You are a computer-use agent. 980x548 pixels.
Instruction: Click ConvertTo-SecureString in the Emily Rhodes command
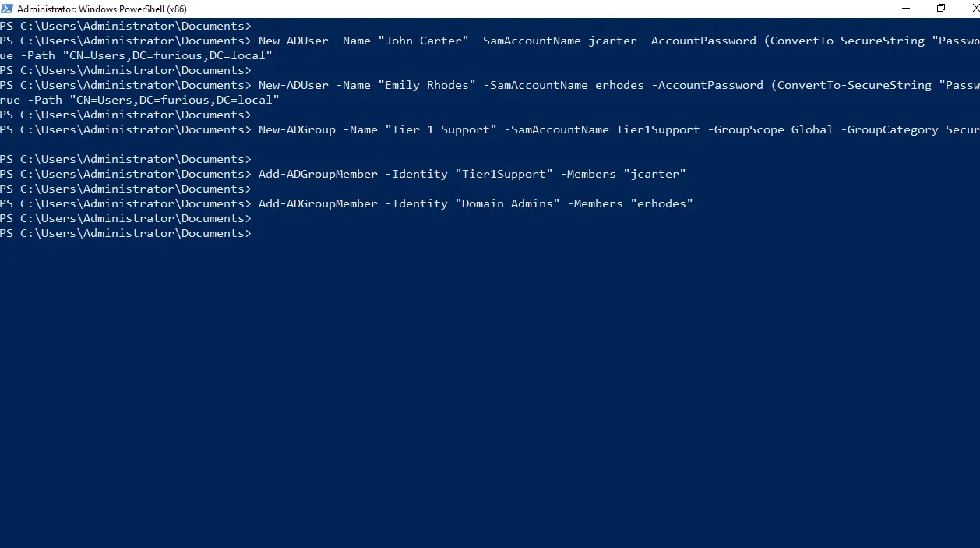tap(851, 85)
